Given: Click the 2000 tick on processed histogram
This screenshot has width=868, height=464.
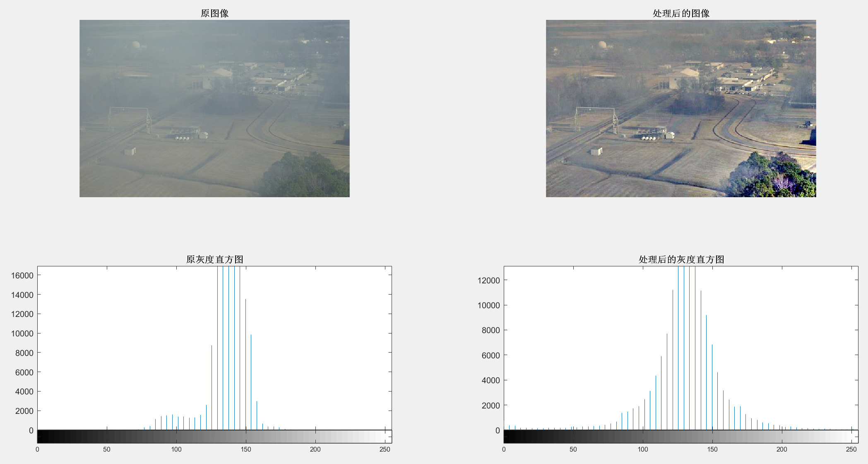Looking at the screenshot, I should 491,406.
